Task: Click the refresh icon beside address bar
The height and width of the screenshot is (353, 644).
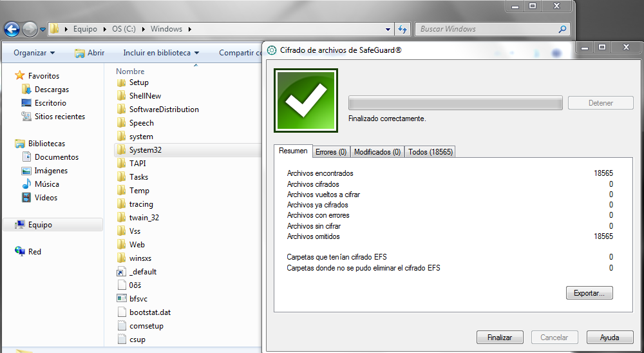Action: (x=402, y=29)
